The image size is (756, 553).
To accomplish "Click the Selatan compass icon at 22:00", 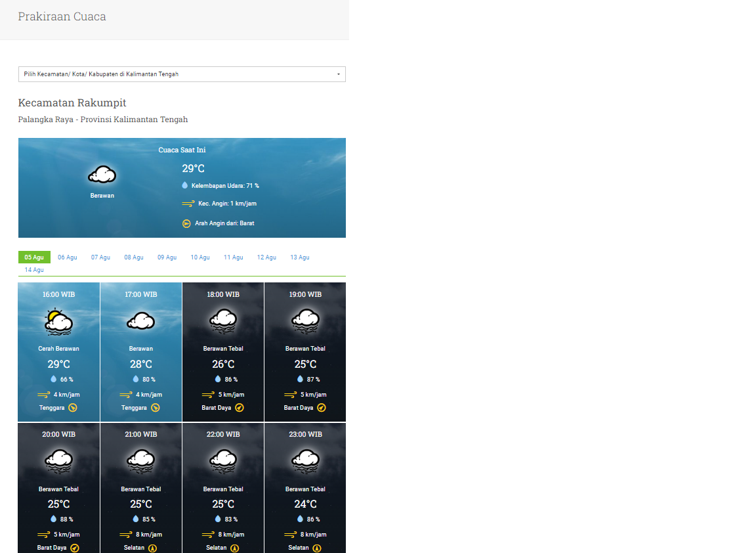I will click(x=235, y=548).
